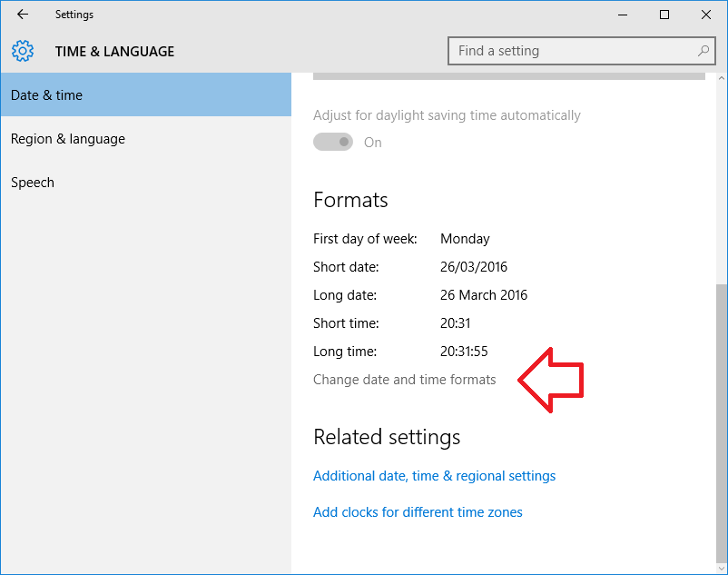Open Region & language section

click(x=146, y=138)
